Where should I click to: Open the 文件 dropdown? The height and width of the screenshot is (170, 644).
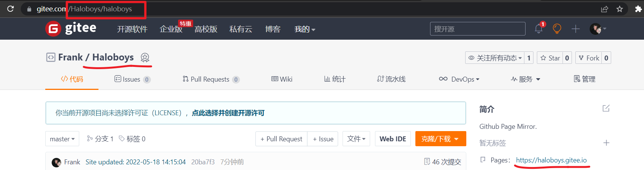[x=356, y=139]
